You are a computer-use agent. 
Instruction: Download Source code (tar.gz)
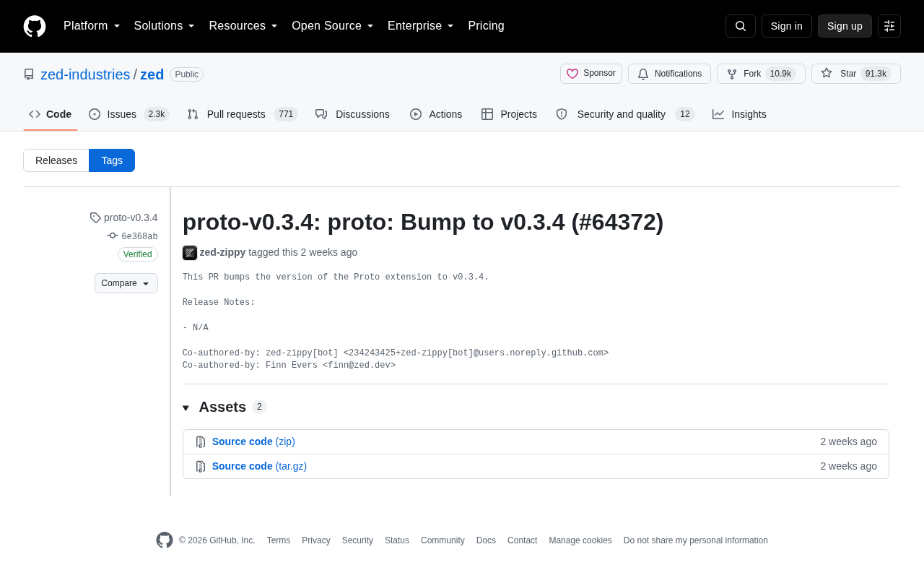pyautogui.click(x=259, y=466)
